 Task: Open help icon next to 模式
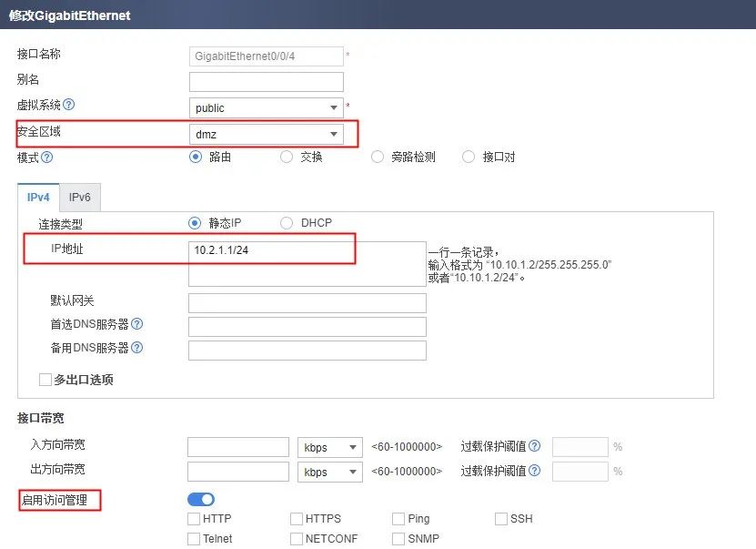[x=46, y=158]
